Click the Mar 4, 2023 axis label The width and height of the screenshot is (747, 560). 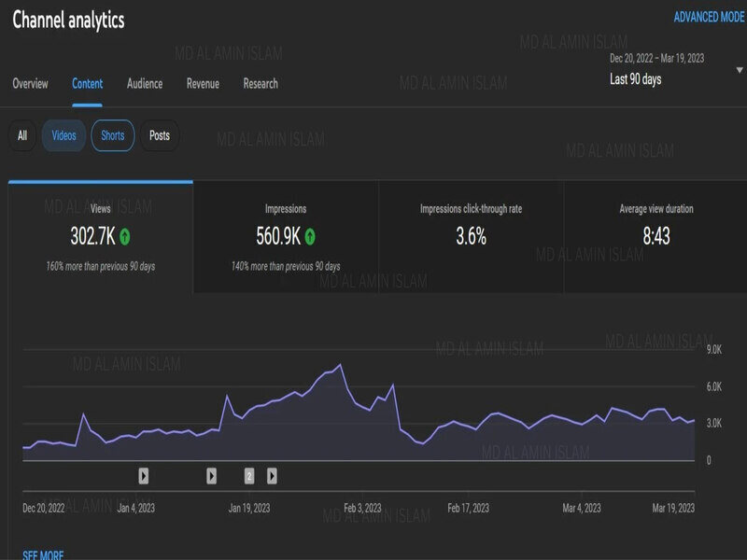click(582, 508)
